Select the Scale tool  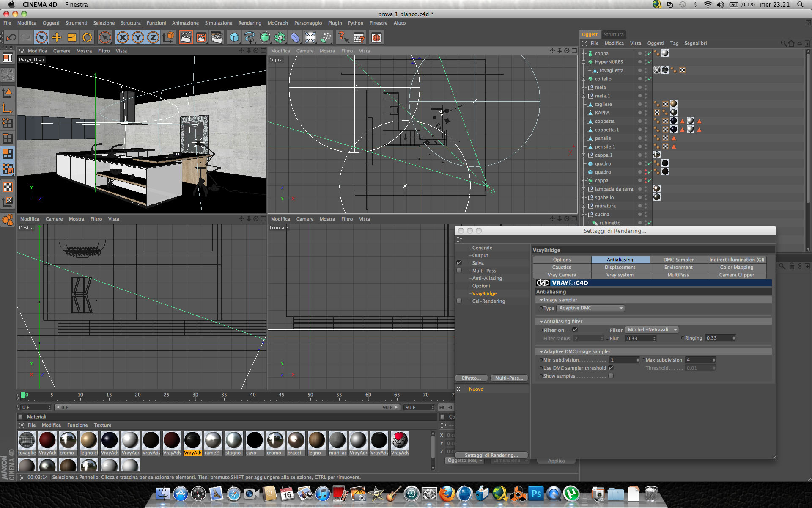click(x=72, y=38)
